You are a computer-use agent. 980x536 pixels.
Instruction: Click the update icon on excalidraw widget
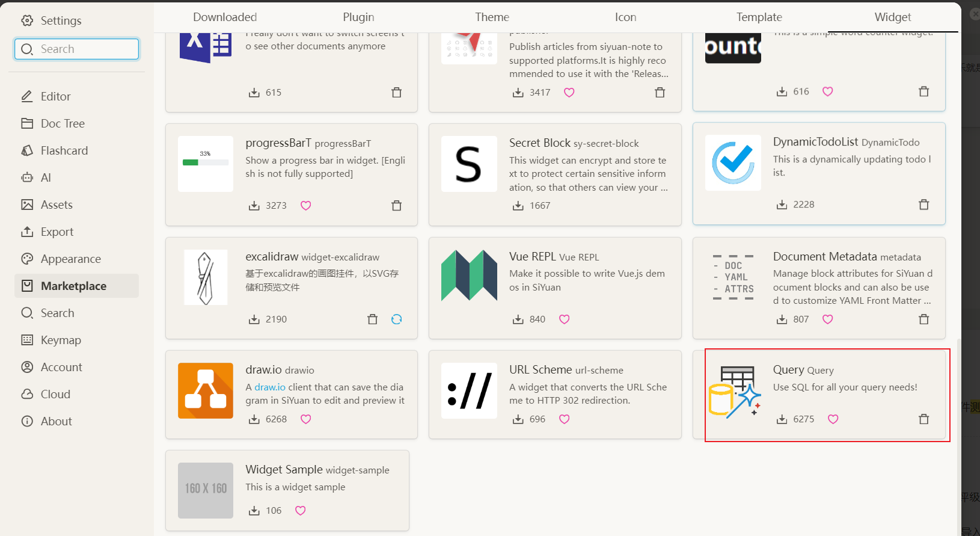[396, 319]
